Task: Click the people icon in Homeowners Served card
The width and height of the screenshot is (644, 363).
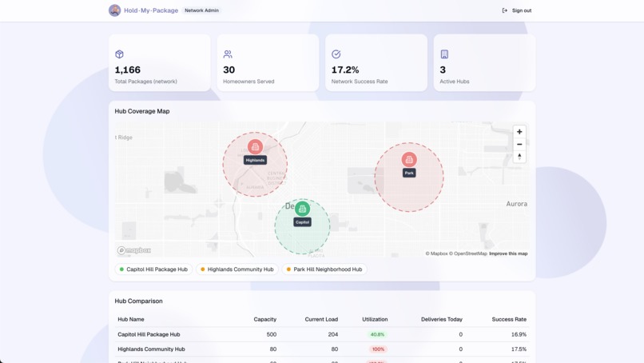Action: click(x=228, y=54)
